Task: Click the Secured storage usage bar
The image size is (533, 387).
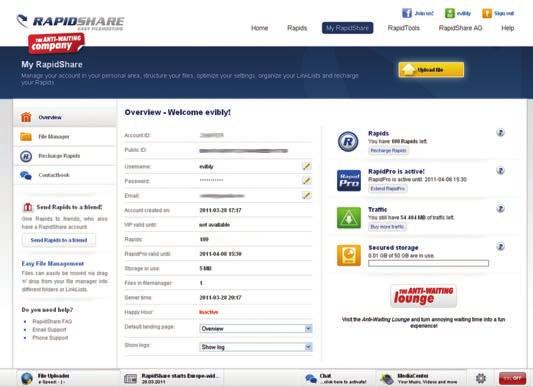Action: click(428, 263)
